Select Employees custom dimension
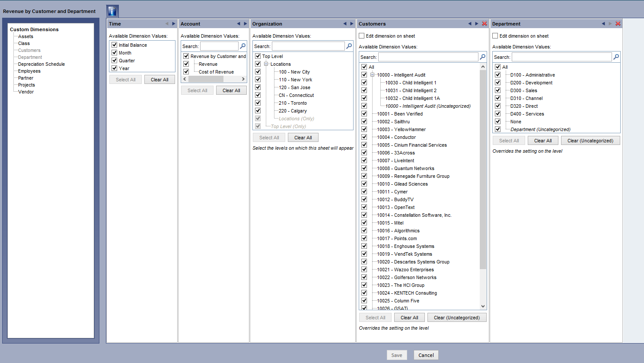The width and height of the screenshot is (644, 363). 29,71
